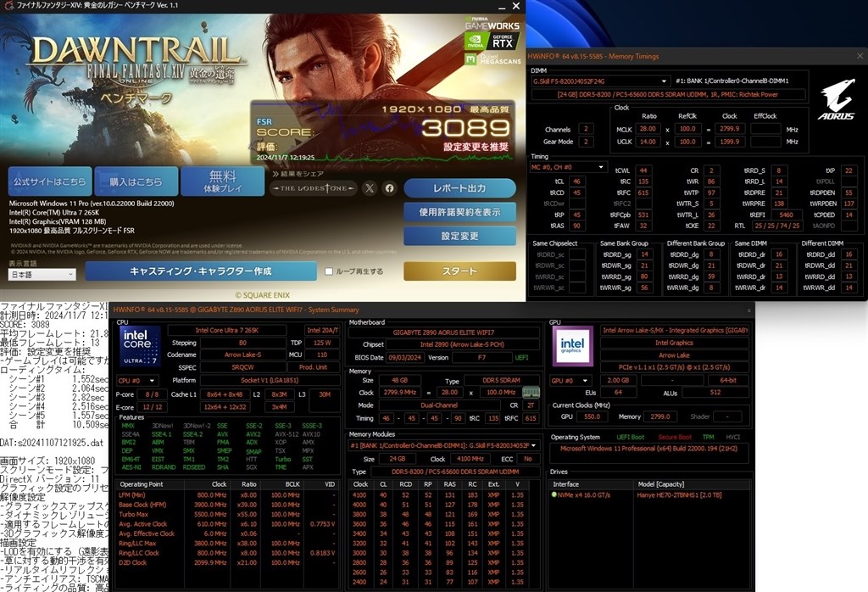This screenshot has height=592, width=868.
Task: Click 使用許諾契約を表示 license button
Action: (459, 212)
